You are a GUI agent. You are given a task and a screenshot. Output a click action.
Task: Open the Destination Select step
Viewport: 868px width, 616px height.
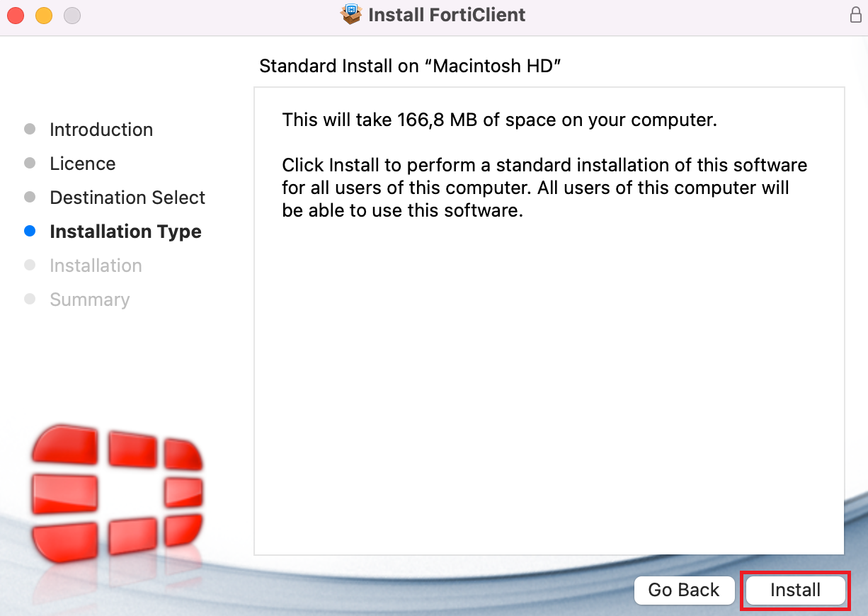[x=127, y=198]
